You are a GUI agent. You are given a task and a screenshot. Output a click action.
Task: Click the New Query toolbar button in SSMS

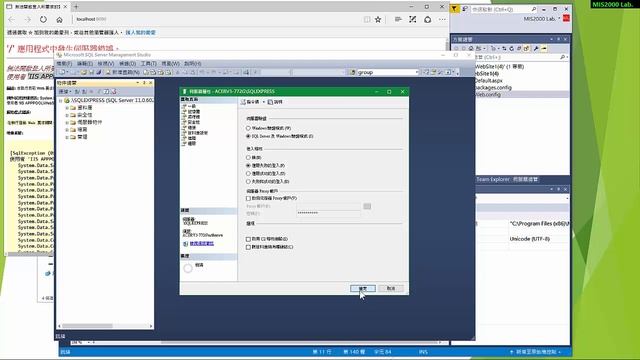click(x=122, y=72)
